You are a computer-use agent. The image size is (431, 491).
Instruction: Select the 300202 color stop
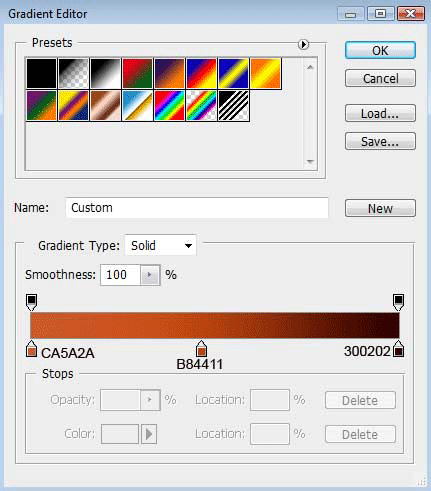coord(398,349)
